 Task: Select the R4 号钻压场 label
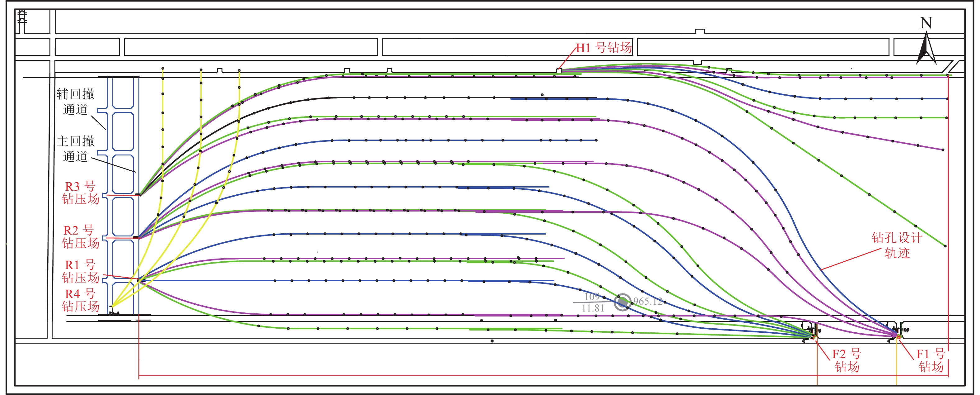[x=80, y=300]
